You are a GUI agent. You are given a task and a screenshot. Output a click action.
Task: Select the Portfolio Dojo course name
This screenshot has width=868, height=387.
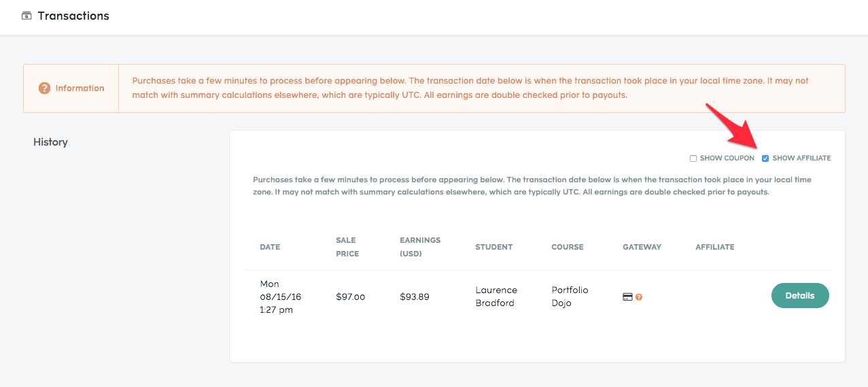pyautogui.click(x=570, y=297)
